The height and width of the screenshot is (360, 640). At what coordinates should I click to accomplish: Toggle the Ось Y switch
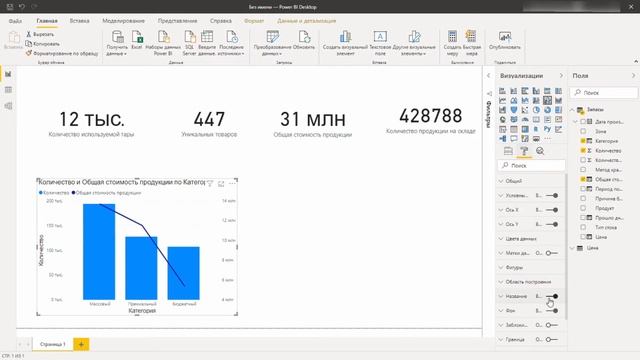click(552, 224)
